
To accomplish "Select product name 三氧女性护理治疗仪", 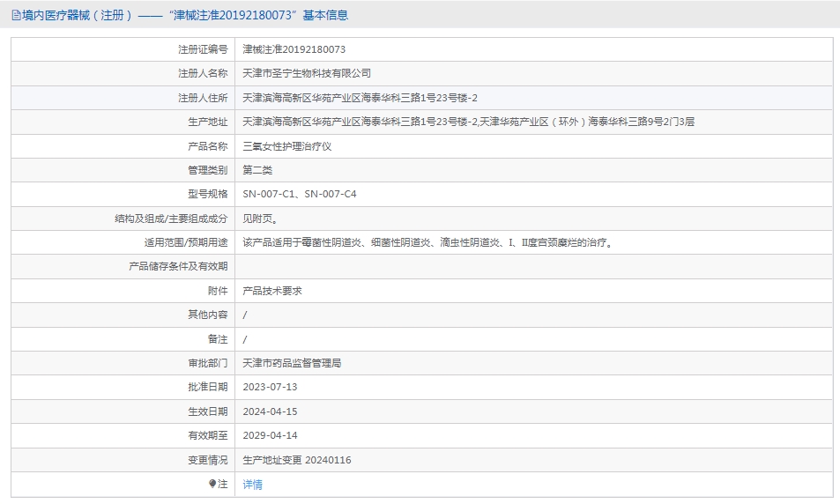I will click(x=287, y=146).
